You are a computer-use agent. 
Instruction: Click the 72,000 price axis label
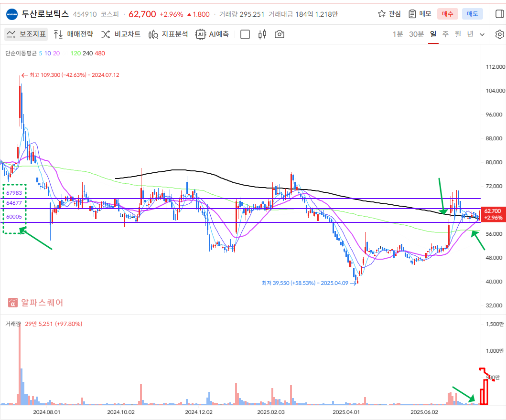[494, 186]
